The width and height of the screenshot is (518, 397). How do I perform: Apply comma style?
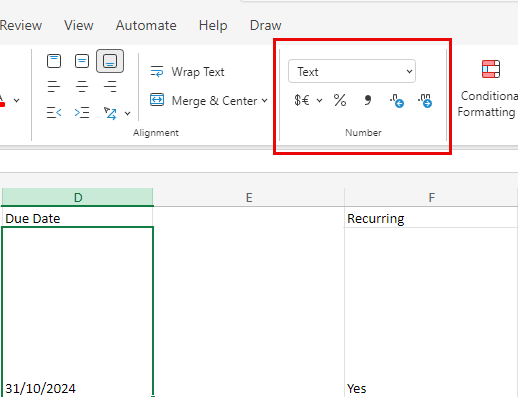click(368, 100)
